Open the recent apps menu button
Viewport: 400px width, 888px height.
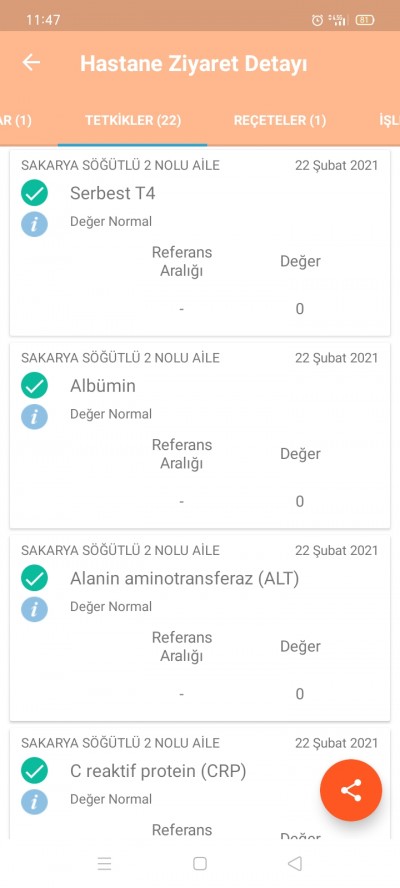click(x=104, y=863)
